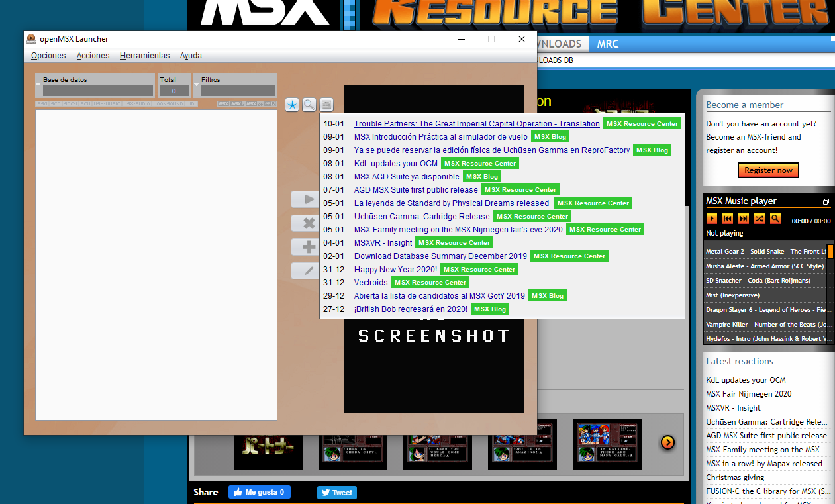Toggle the PSG sound filter badge
The height and width of the screenshot is (504, 835).
click(x=41, y=104)
